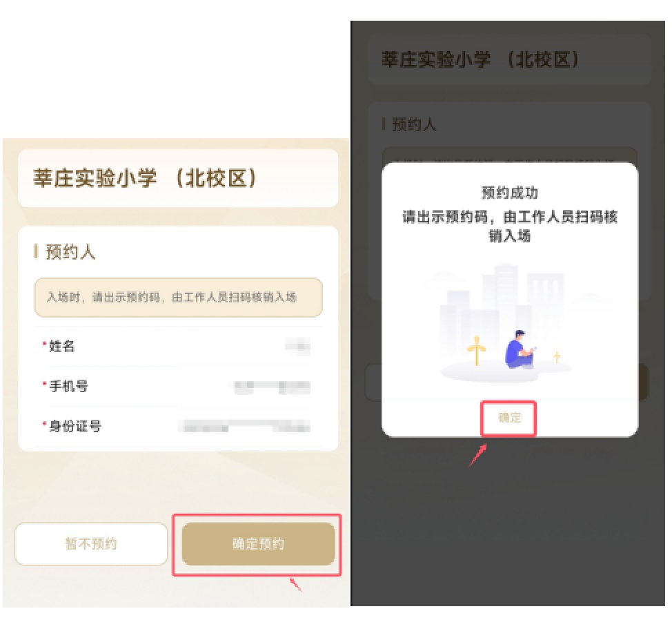Click the yellow windmill icon in dialog

point(476,350)
